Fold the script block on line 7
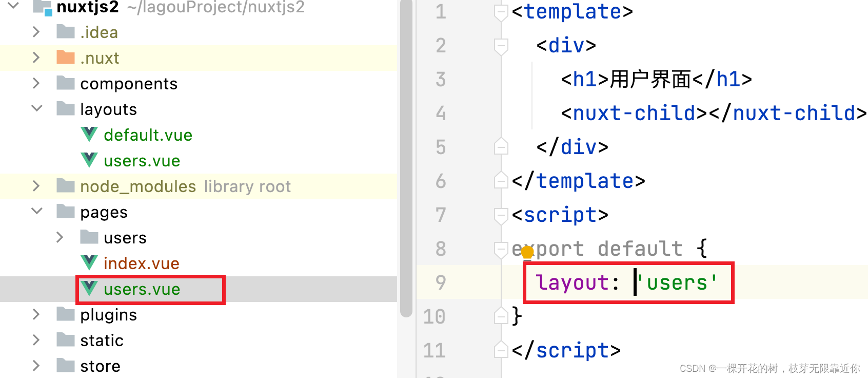The width and height of the screenshot is (868, 378). click(x=501, y=216)
